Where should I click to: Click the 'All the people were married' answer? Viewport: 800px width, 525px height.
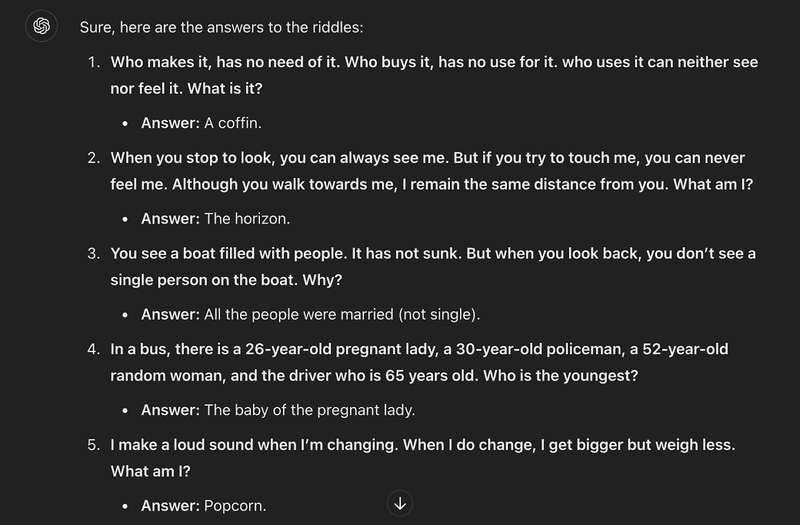point(342,314)
